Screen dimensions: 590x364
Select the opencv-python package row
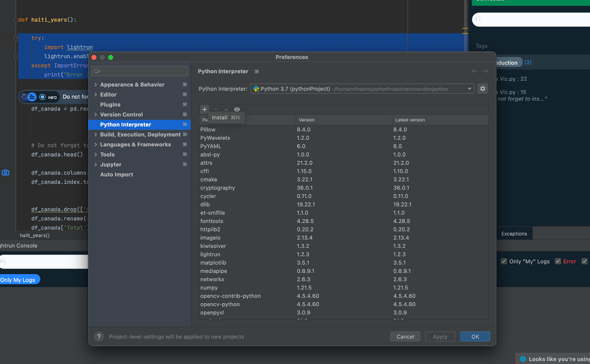pos(343,304)
